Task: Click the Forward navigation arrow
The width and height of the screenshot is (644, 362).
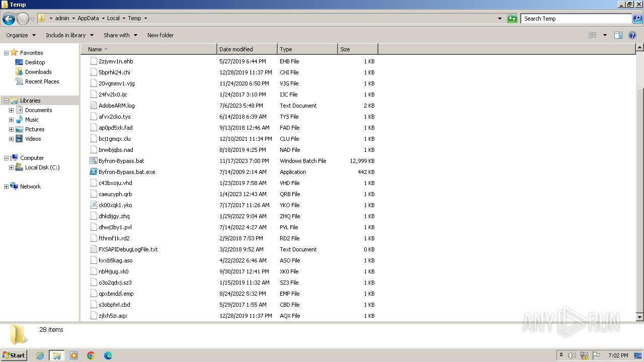Action: [23, 19]
